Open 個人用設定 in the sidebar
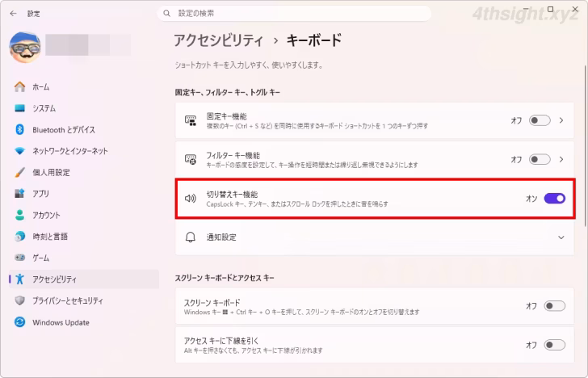 click(84, 173)
